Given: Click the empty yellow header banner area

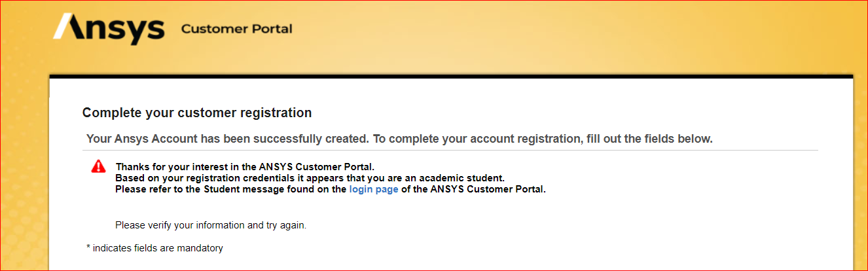Looking at the screenshot, I should pos(556,33).
